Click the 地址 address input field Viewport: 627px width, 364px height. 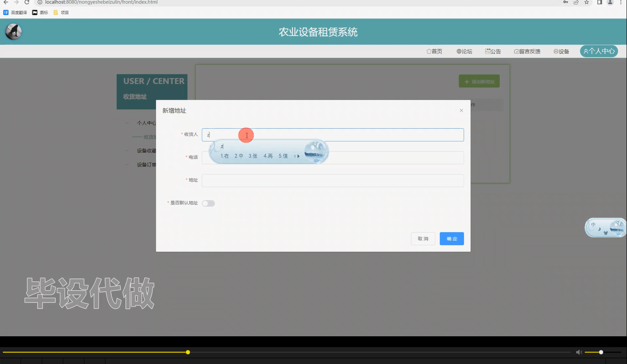(x=333, y=180)
